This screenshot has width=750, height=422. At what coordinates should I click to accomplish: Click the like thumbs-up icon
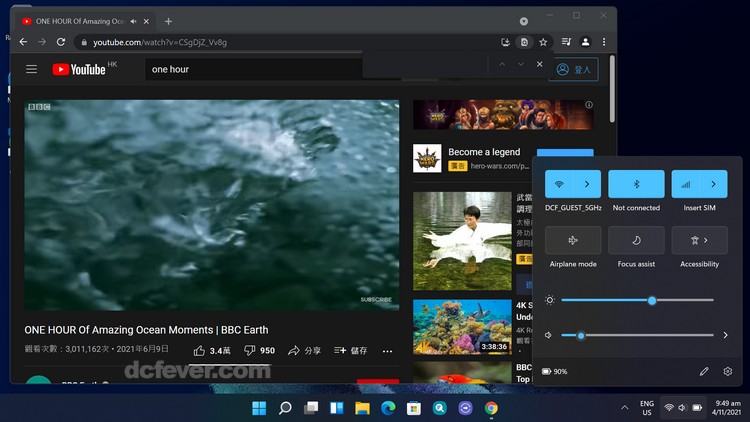[200, 351]
